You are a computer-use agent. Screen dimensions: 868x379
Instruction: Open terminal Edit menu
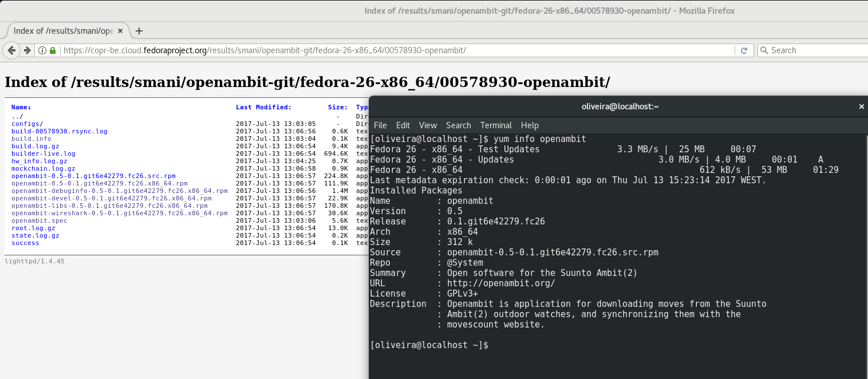(403, 125)
